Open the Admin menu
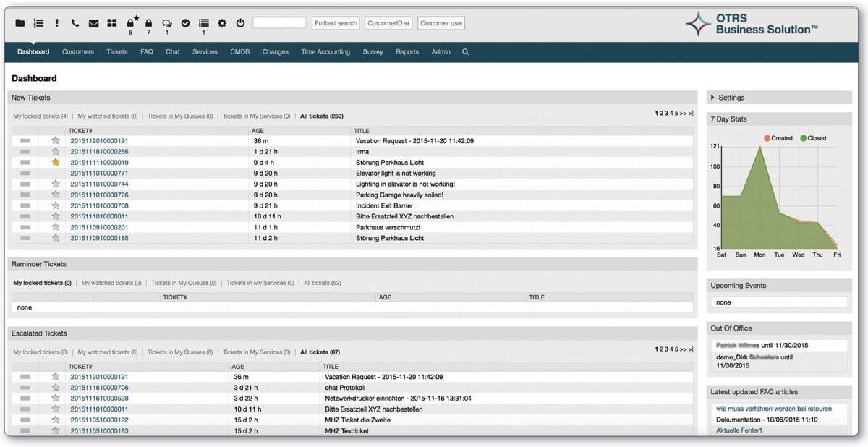 click(441, 52)
